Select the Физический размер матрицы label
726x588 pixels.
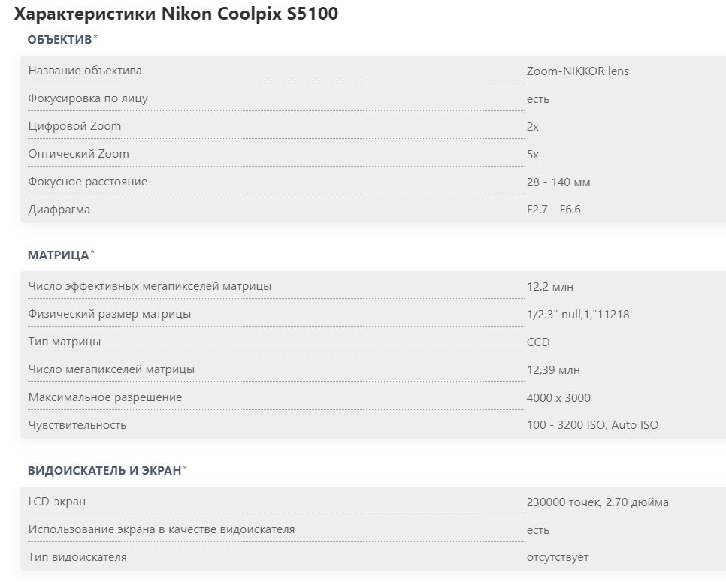click(110, 314)
